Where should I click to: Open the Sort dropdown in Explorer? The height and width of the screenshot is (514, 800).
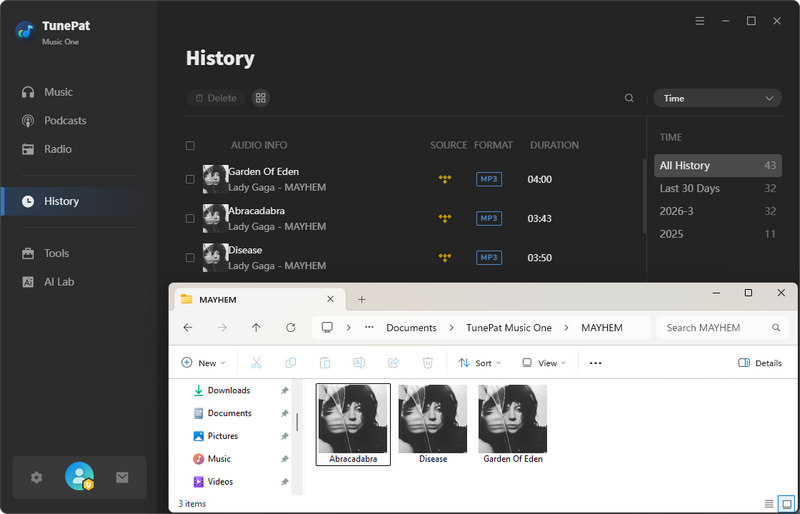(481, 363)
